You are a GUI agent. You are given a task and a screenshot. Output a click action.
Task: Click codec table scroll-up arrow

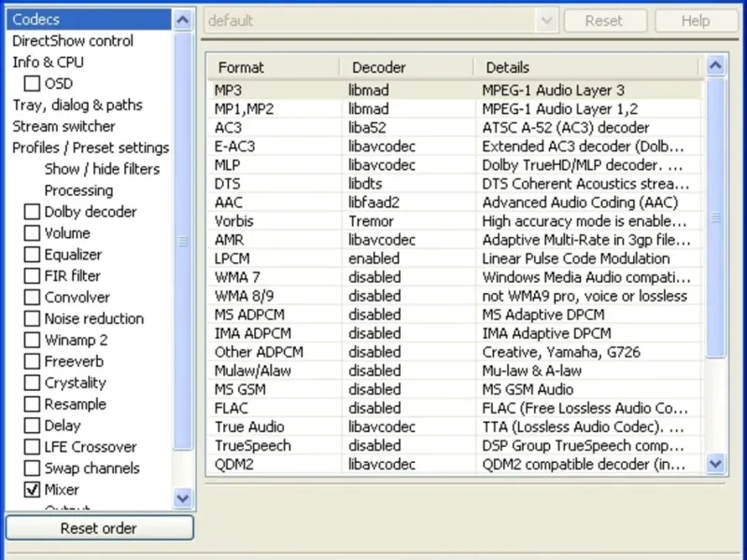[715, 65]
